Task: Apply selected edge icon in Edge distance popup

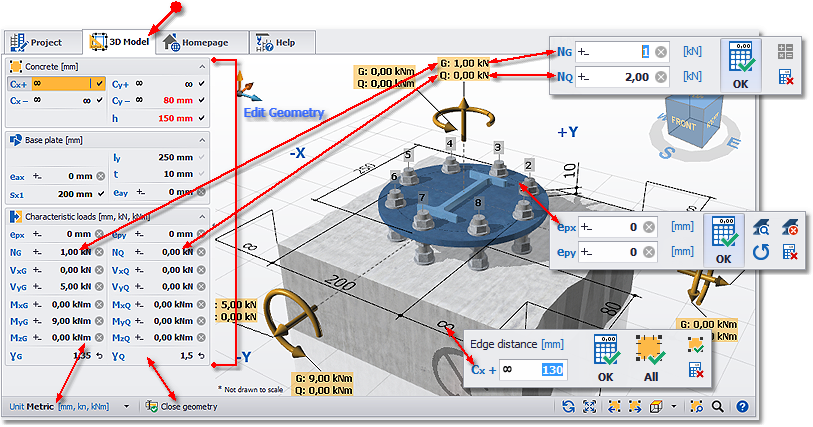Action: click(x=695, y=346)
